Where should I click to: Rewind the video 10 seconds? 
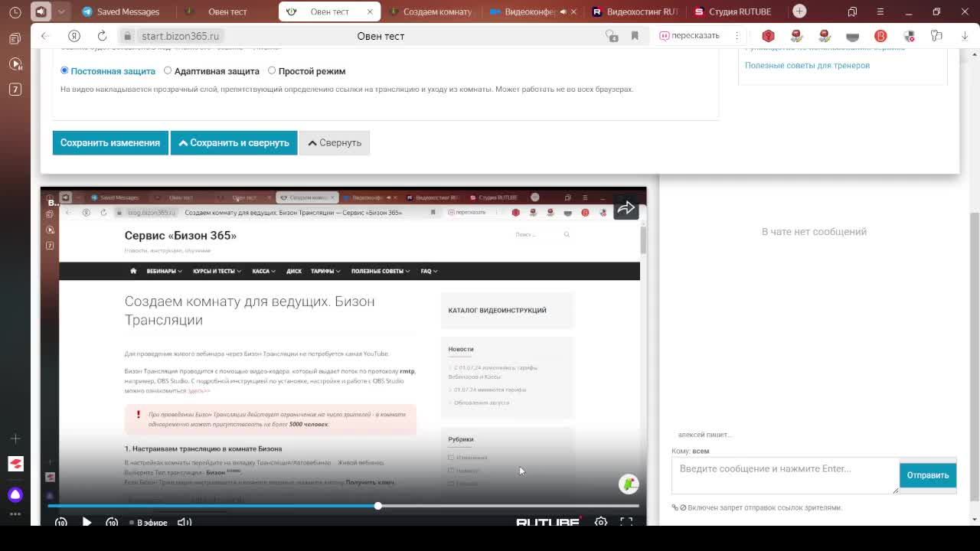pos(61,522)
